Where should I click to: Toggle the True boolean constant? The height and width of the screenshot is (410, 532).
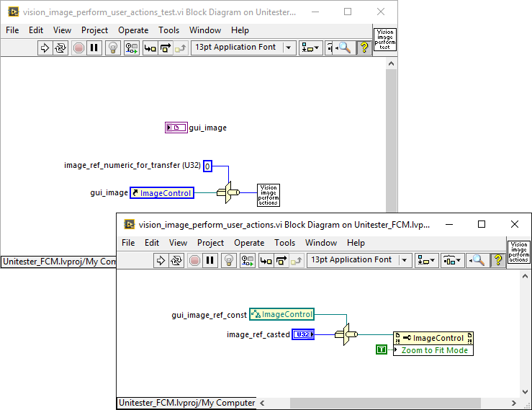[x=382, y=349]
